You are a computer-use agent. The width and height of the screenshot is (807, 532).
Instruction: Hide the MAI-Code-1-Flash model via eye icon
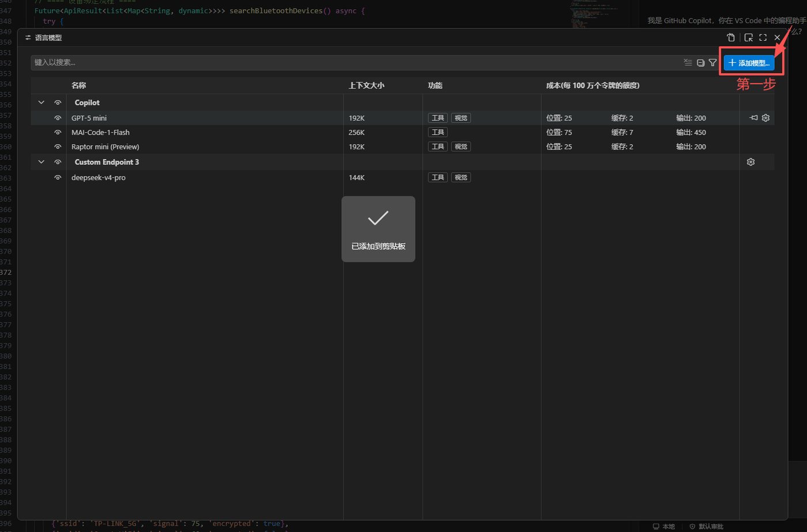click(x=58, y=132)
